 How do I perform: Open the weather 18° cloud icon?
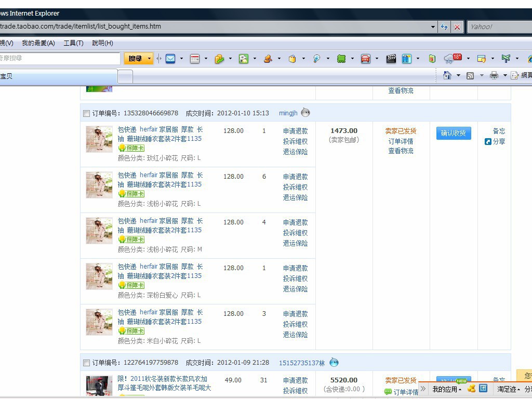coord(453,58)
